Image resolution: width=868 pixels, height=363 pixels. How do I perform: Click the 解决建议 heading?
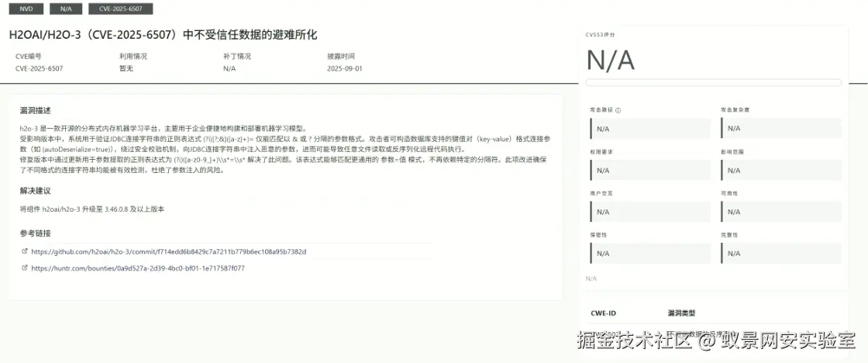[36, 191]
